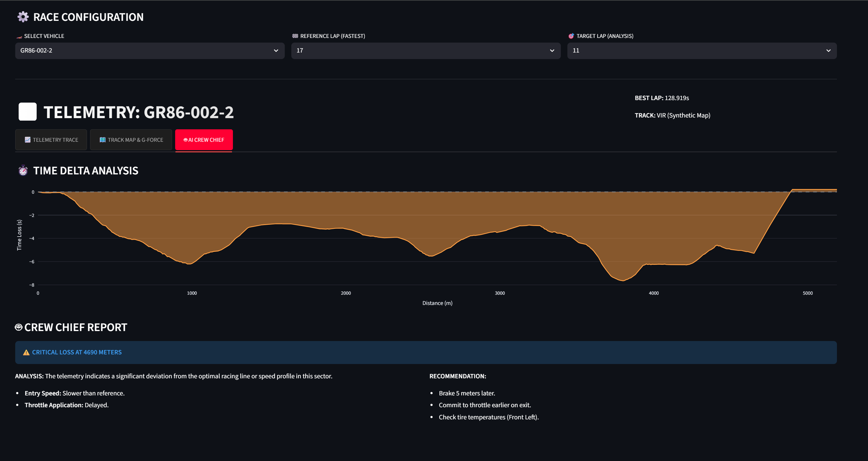Click the race car icon near Select Vehicle
The height and width of the screenshot is (461, 868).
point(19,36)
